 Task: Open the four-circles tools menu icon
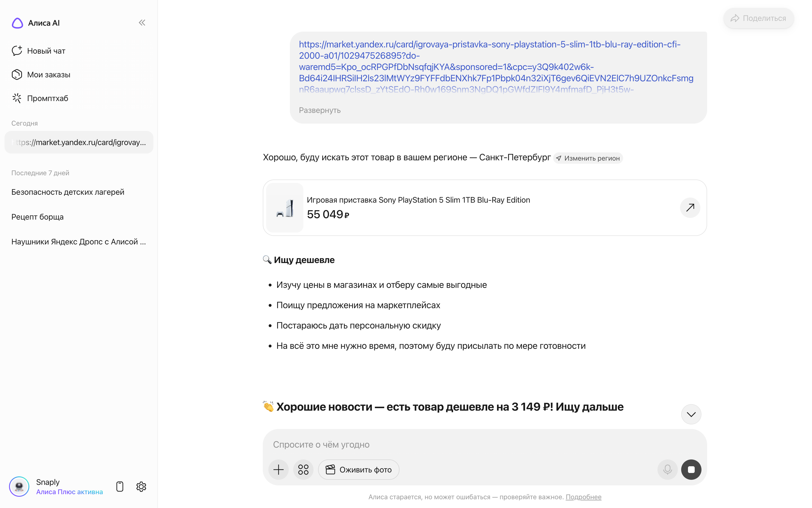click(x=303, y=469)
